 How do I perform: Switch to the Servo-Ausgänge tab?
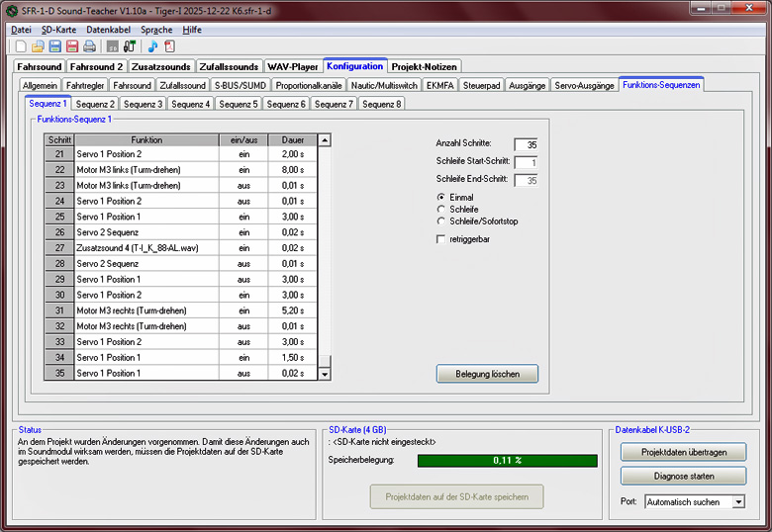tap(584, 86)
